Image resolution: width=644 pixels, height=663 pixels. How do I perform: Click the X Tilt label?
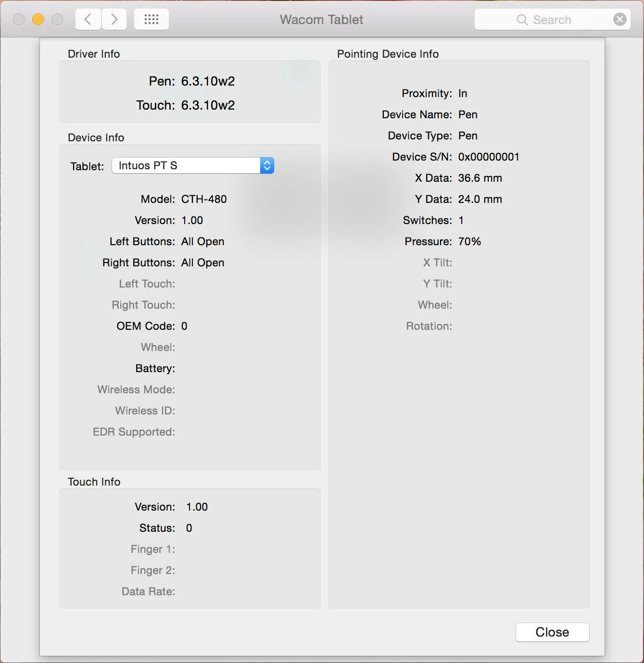tap(438, 263)
